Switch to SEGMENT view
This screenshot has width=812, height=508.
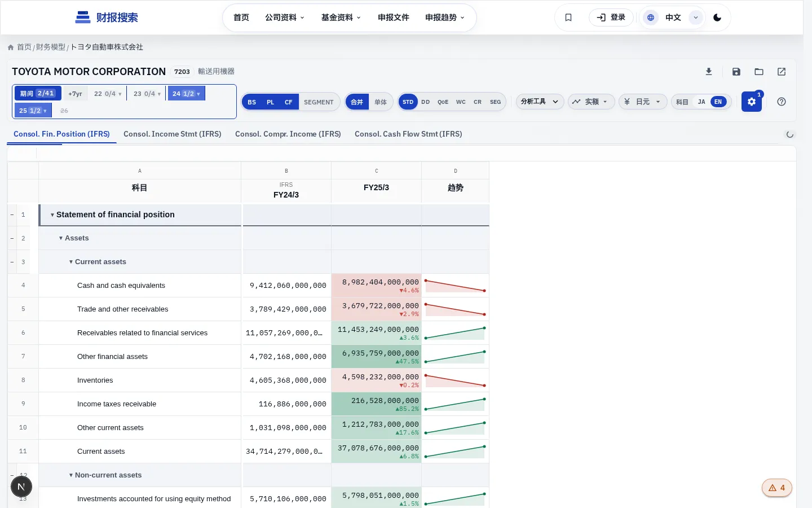319,102
